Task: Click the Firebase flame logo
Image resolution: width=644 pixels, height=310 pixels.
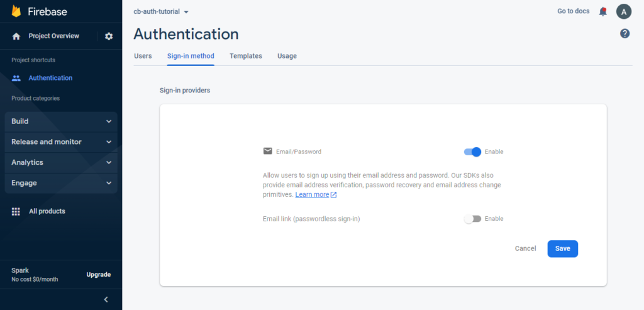Action: click(16, 11)
